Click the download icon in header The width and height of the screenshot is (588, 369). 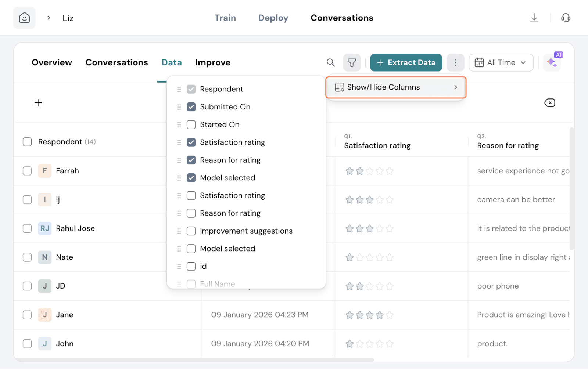point(534,18)
